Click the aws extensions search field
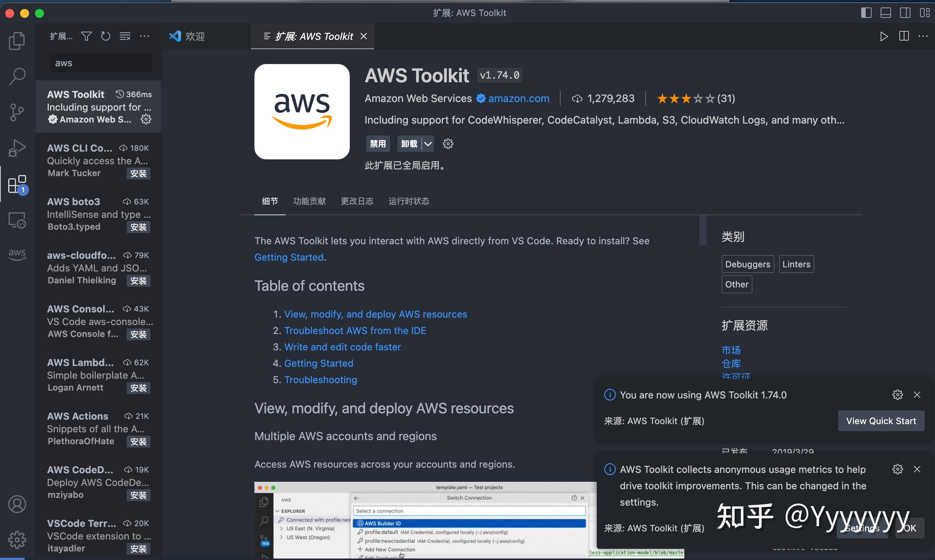 (x=101, y=63)
